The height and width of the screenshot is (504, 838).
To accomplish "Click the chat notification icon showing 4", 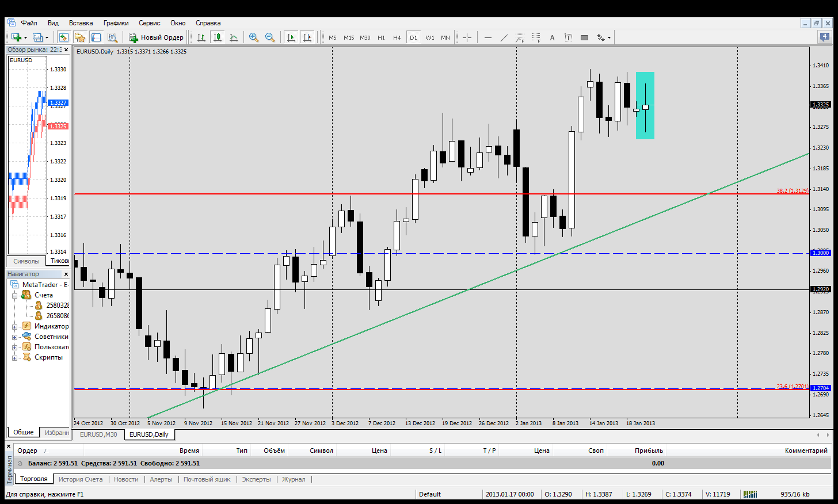I will tap(825, 37).
